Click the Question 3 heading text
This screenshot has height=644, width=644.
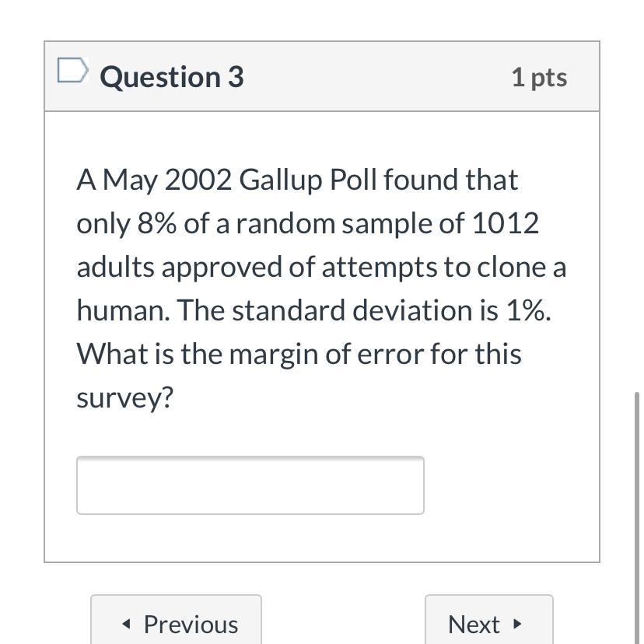pyautogui.click(x=172, y=77)
